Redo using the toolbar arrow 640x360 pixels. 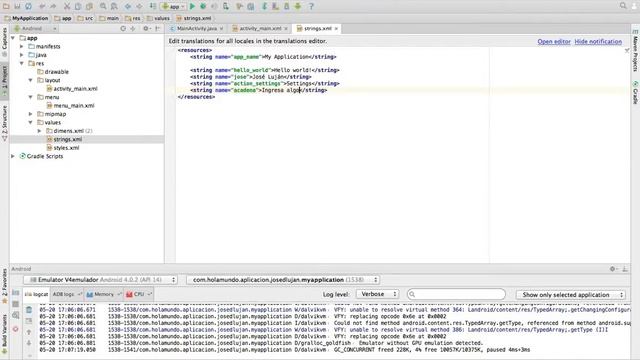tap(53, 6)
